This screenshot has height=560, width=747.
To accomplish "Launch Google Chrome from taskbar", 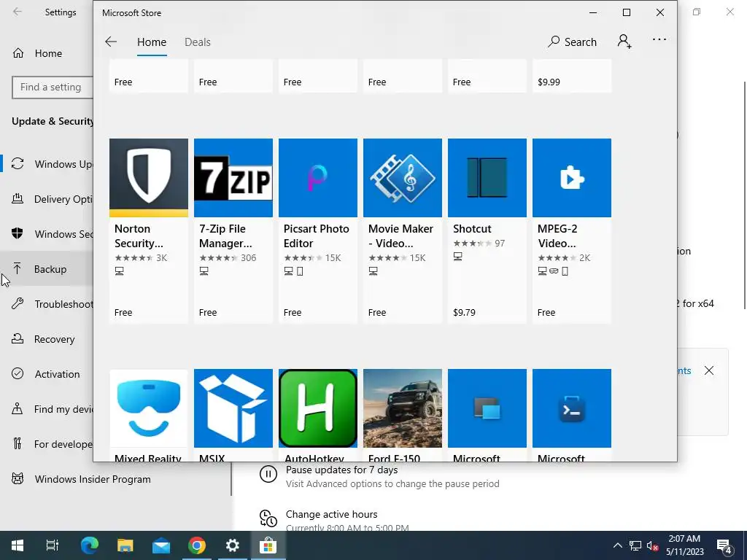I will pos(197,545).
